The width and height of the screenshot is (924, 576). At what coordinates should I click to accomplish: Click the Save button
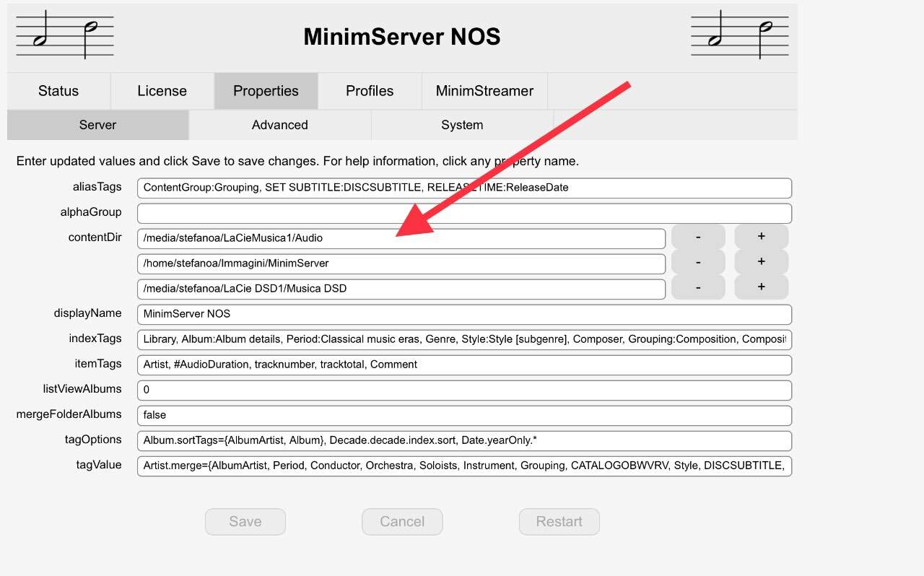(245, 522)
